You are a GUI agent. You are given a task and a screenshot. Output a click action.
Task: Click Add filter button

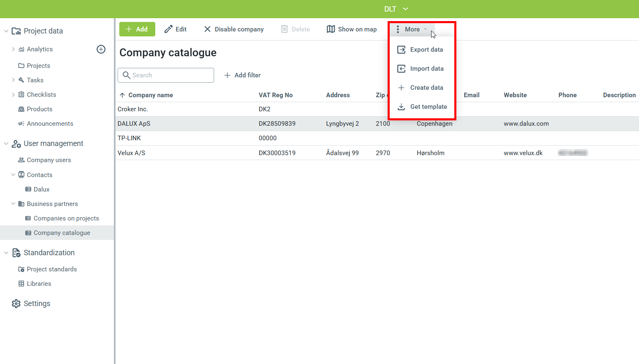tap(242, 75)
